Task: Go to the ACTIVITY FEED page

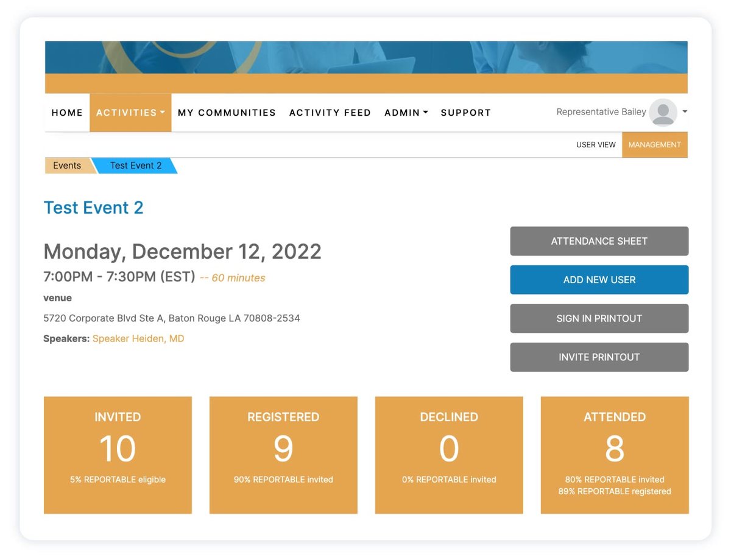Action: 330,112
